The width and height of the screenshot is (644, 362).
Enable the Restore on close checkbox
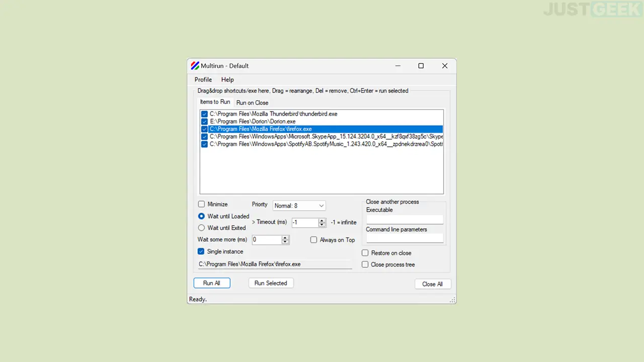point(365,253)
